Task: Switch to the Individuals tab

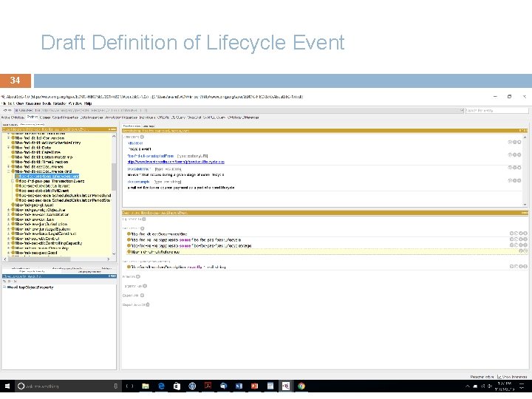Action: tap(147, 117)
